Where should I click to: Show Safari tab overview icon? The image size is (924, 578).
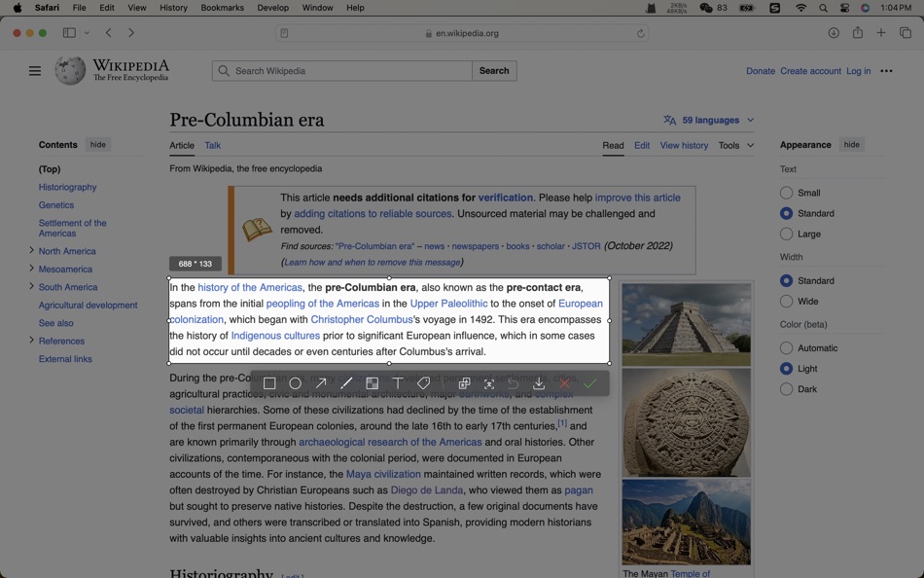(x=906, y=33)
